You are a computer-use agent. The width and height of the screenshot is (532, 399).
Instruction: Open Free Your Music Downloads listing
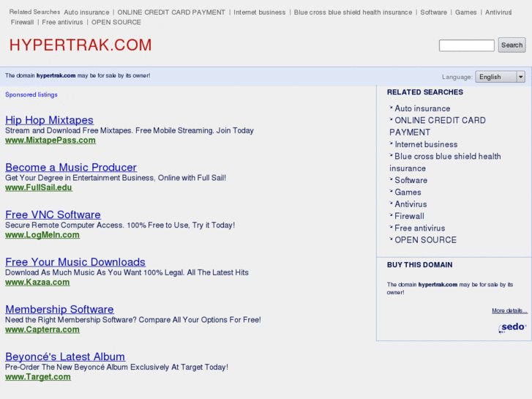click(75, 262)
